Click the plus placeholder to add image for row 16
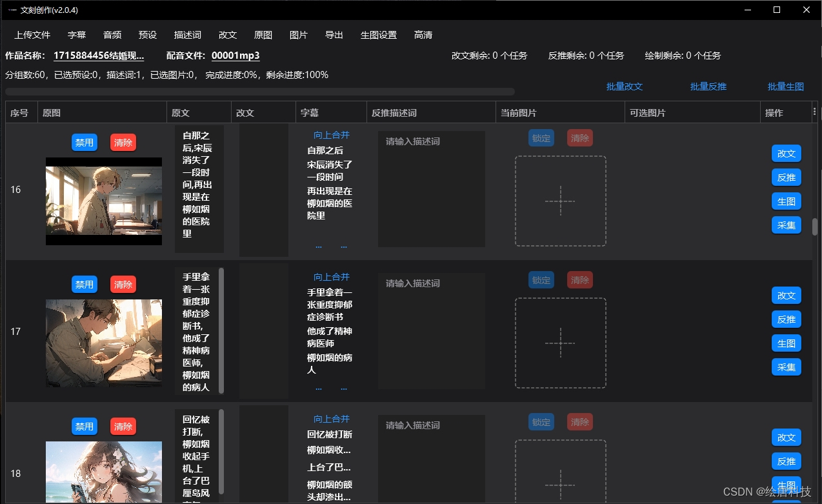Viewport: 822px width, 504px height. coord(560,201)
